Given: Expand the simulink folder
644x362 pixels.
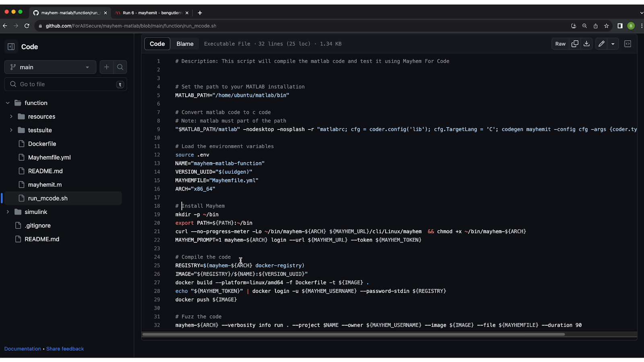Looking at the screenshot, I should click(x=8, y=212).
